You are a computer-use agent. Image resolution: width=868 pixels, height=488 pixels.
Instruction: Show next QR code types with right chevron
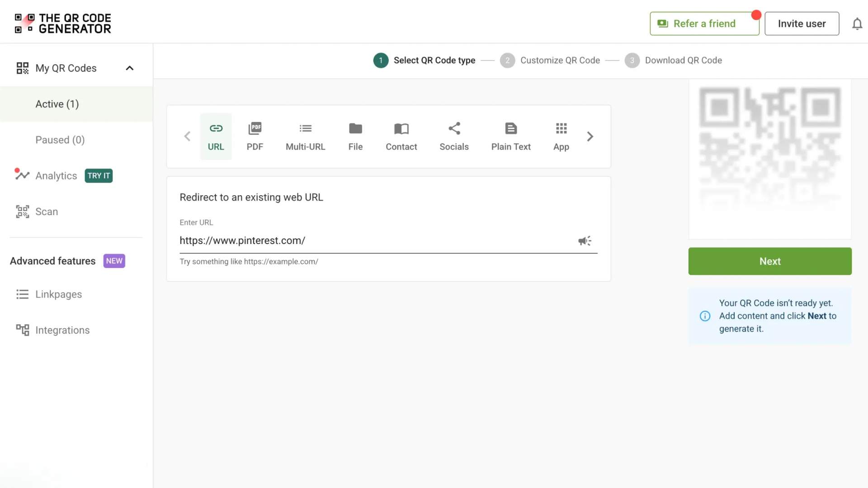click(590, 136)
